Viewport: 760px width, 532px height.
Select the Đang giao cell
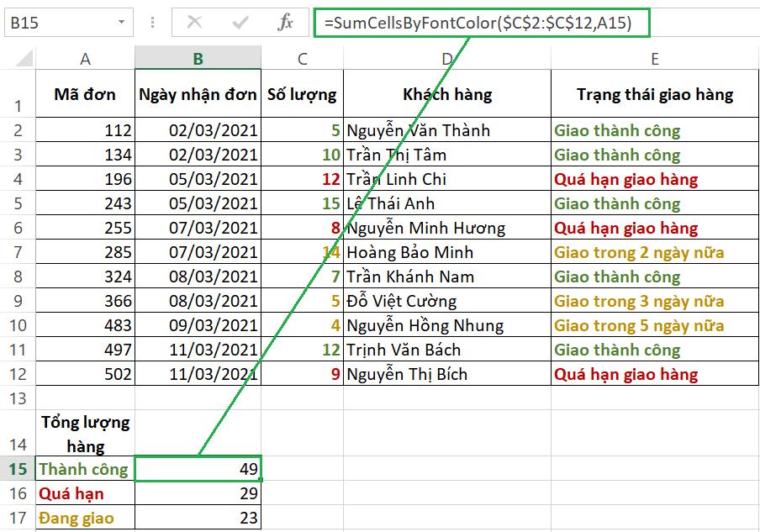(x=84, y=519)
